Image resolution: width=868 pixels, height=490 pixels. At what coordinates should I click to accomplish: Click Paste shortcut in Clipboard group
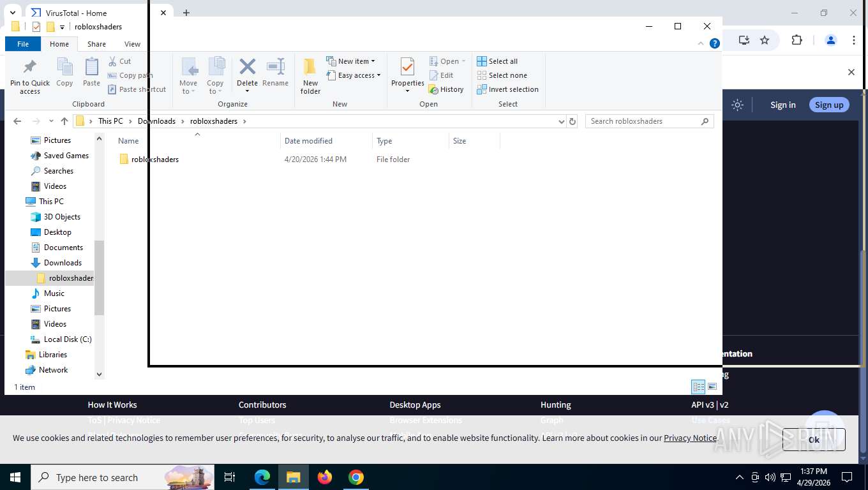click(x=137, y=89)
